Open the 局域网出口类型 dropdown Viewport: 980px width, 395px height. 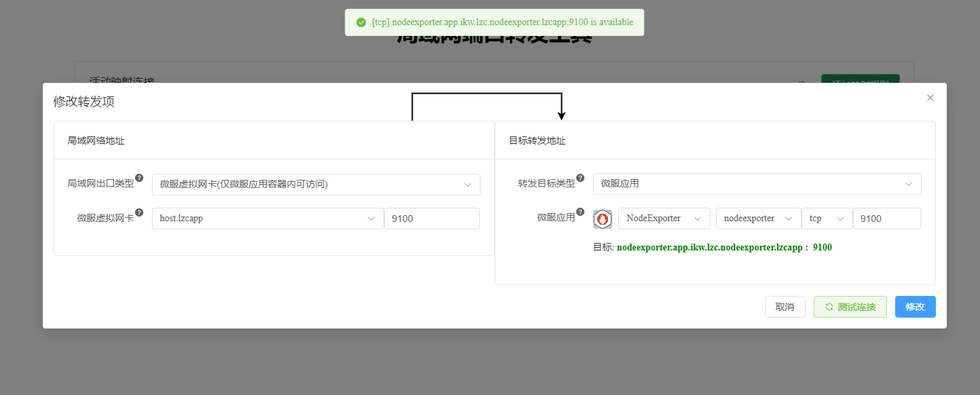click(316, 184)
